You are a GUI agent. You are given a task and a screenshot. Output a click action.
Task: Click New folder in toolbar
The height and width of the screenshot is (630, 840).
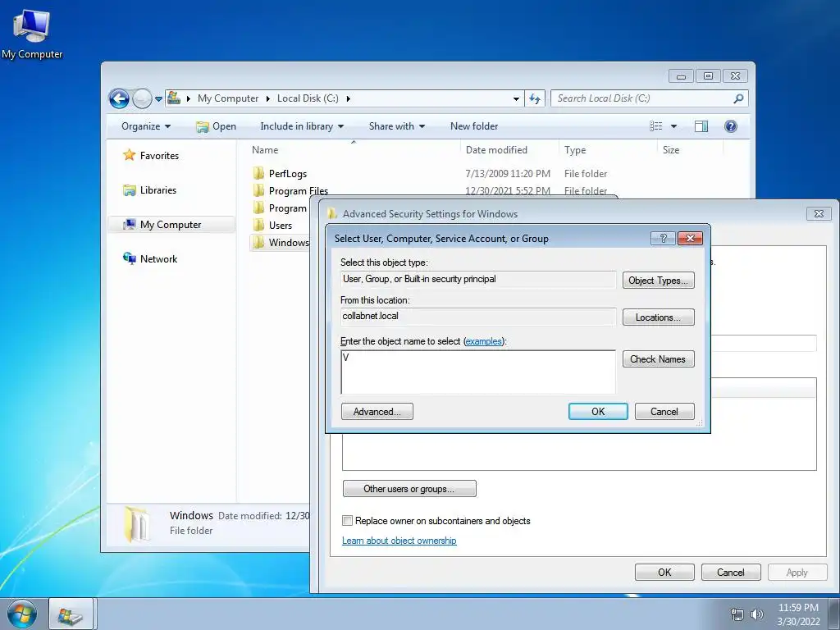[474, 126]
